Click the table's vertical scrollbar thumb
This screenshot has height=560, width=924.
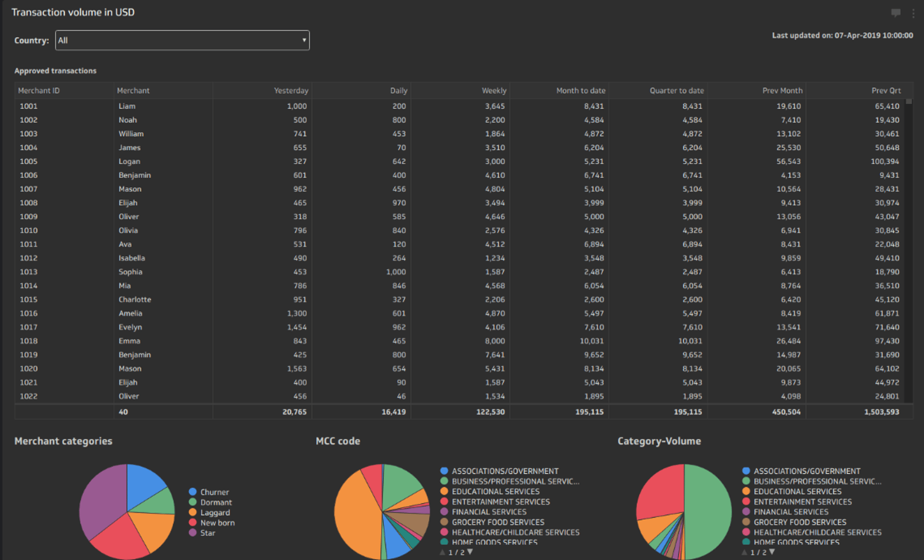click(x=908, y=102)
